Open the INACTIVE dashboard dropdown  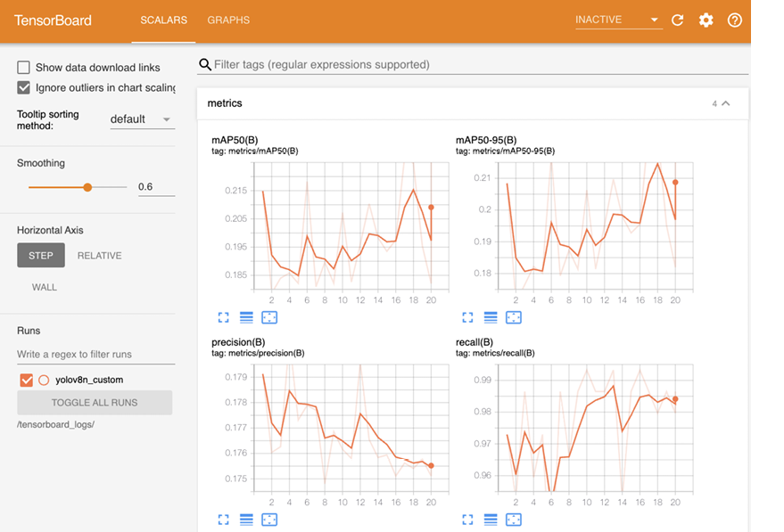coord(618,20)
